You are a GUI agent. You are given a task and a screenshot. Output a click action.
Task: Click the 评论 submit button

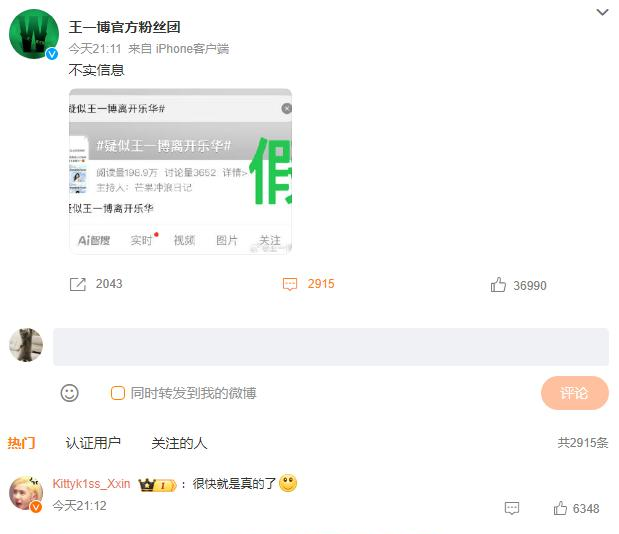(x=574, y=393)
